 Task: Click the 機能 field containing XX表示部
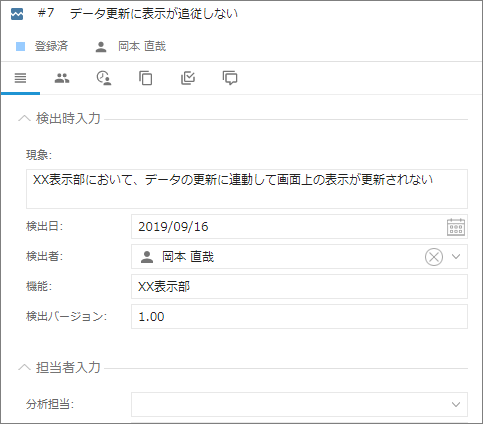tap(299, 287)
